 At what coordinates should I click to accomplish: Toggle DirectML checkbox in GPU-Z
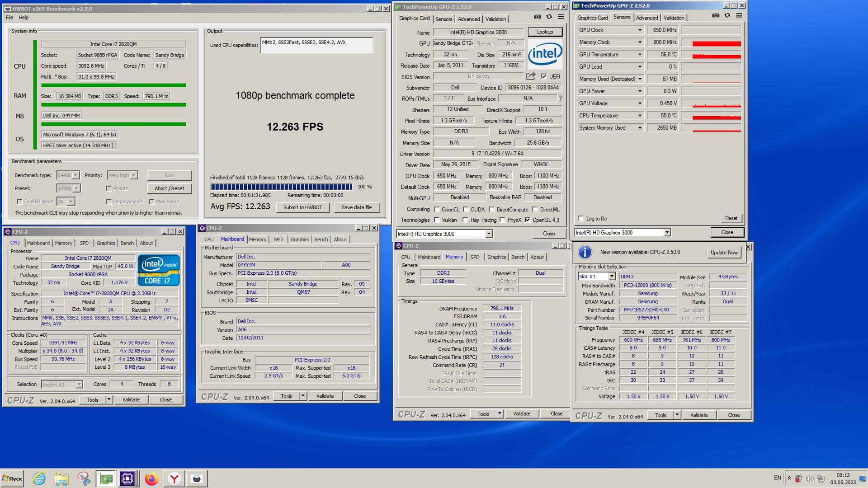click(535, 209)
